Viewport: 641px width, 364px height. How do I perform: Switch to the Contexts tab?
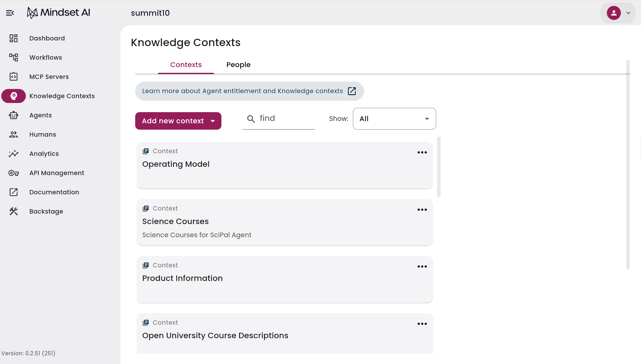tap(186, 65)
